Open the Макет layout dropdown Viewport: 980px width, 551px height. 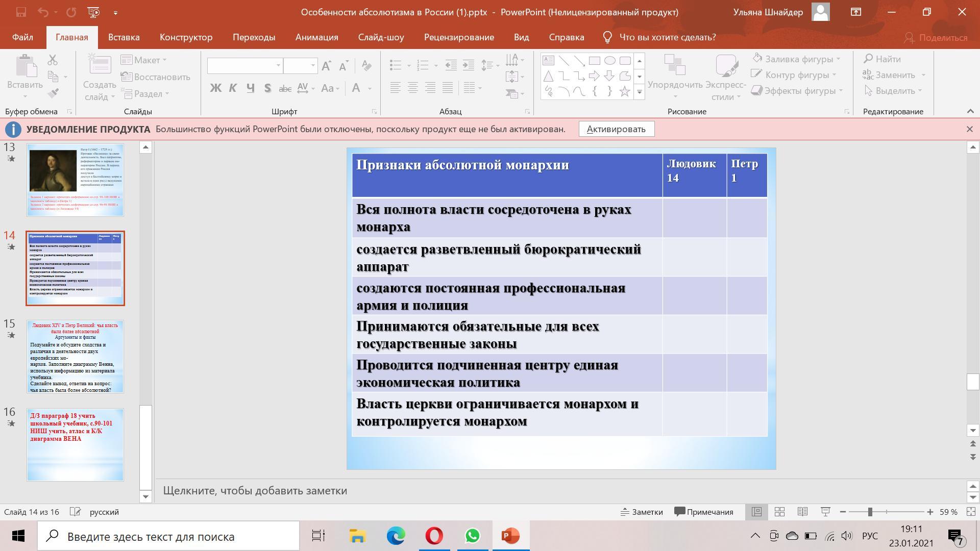144,60
